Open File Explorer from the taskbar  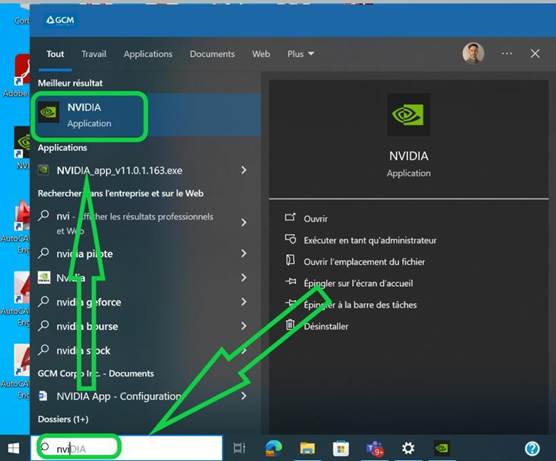click(307, 448)
